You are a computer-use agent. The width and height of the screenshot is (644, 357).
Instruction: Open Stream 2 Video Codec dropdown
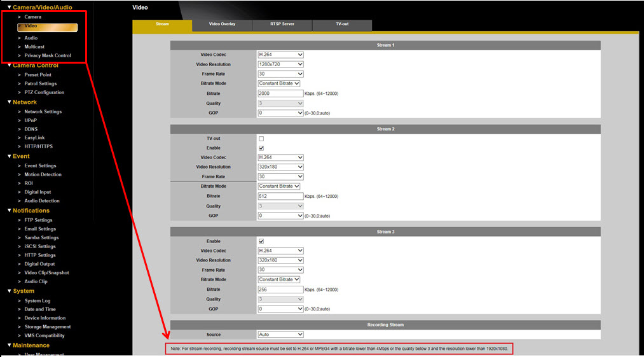tap(280, 158)
